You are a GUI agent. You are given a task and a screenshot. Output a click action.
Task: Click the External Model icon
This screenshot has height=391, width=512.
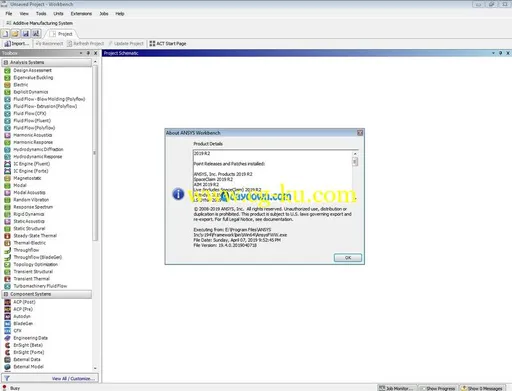7,367
